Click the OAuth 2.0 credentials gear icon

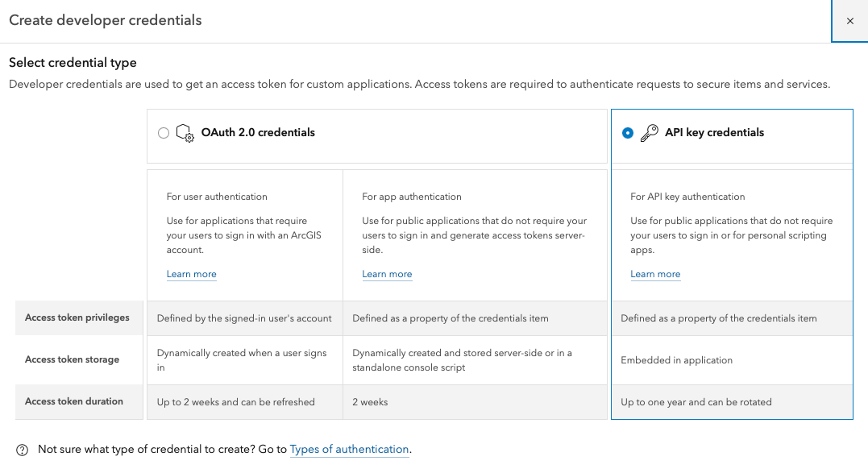[185, 133]
